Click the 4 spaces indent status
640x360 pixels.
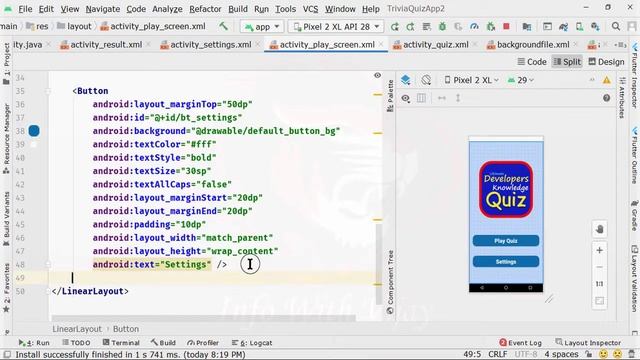tap(561, 354)
